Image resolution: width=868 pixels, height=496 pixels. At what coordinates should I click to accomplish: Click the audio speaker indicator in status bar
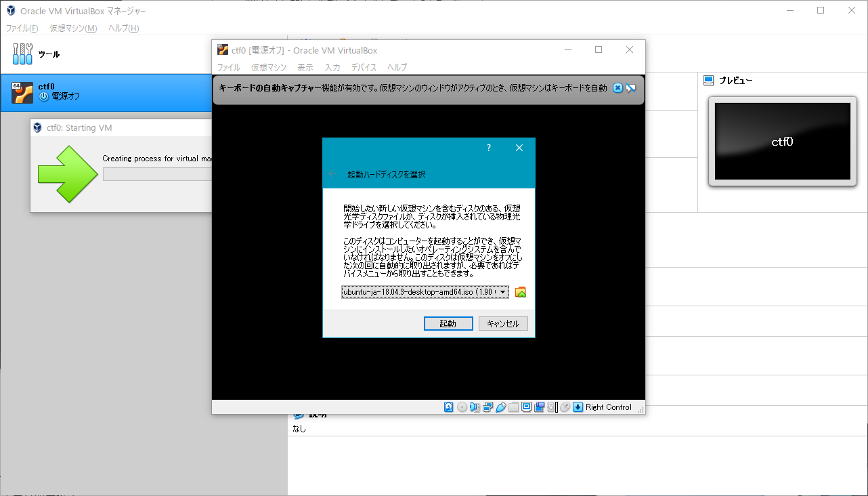[x=475, y=407]
